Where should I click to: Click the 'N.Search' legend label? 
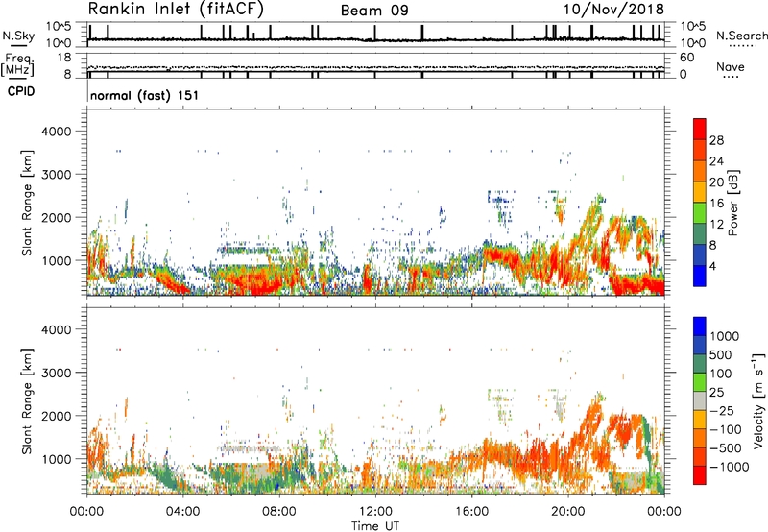pos(741,36)
